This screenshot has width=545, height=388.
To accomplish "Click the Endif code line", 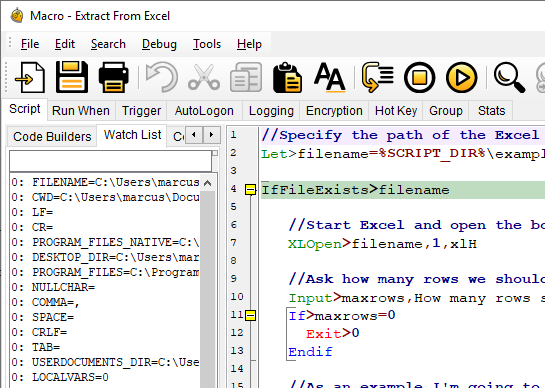I will pos(310,351).
